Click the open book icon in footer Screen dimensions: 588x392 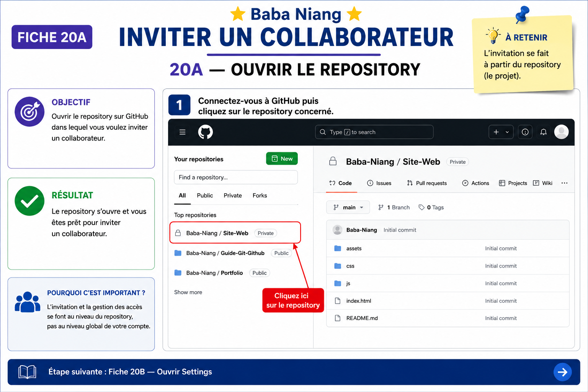pyautogui.click(x=27, y=372)
